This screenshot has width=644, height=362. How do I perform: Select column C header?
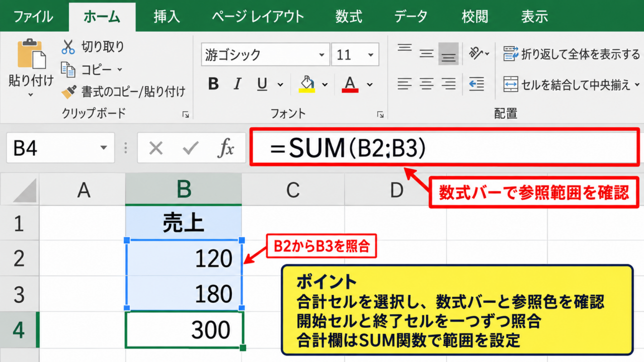[293, 190]
